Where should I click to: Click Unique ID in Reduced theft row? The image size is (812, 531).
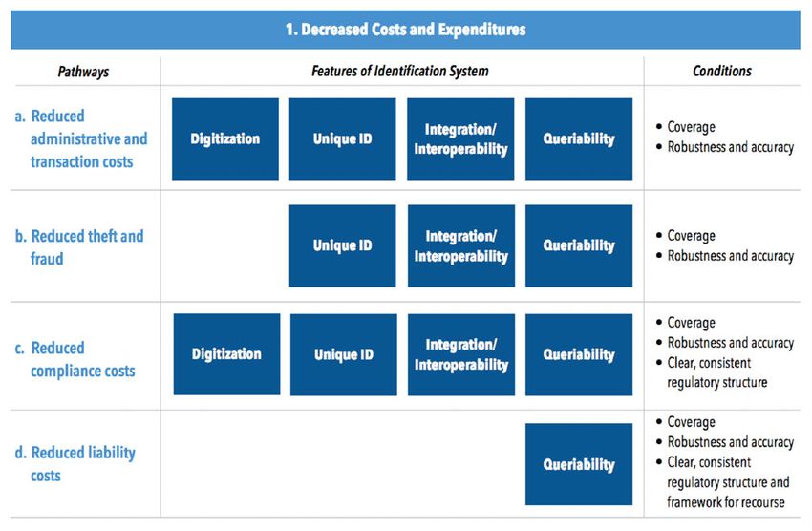(343, 245)
